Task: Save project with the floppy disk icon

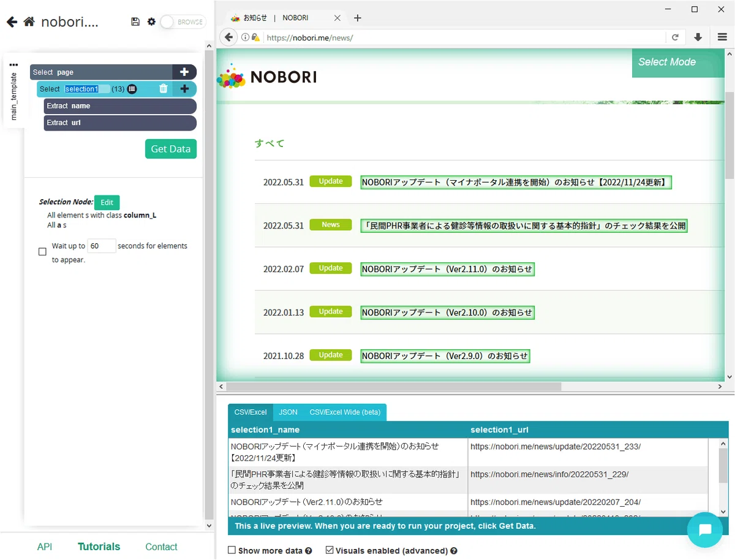Action: (x=135, y=22)
